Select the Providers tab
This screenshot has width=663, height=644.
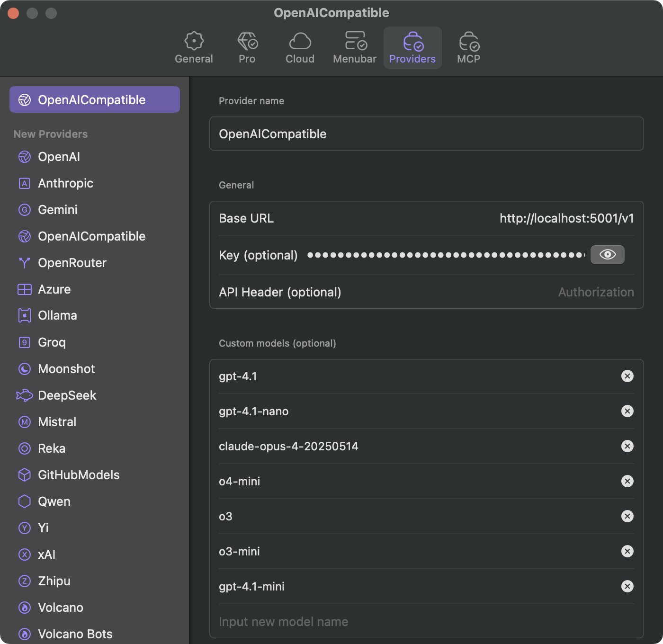tap(412, 48)
